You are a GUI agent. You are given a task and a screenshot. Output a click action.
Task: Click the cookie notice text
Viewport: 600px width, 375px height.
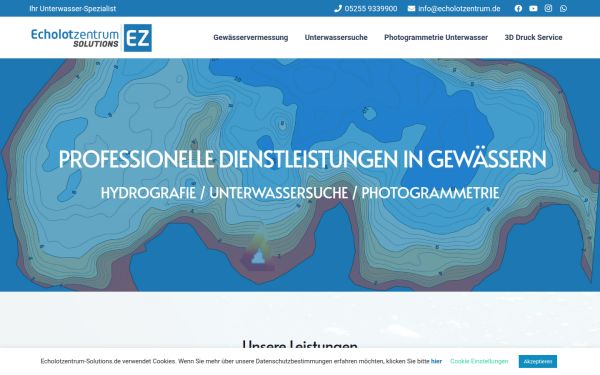tap(235, 361)
